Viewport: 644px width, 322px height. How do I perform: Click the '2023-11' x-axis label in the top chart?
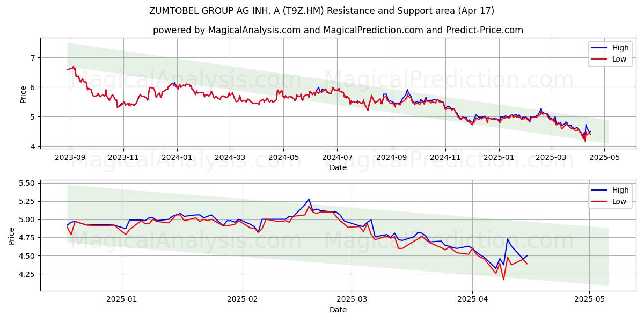pos(123,158)
